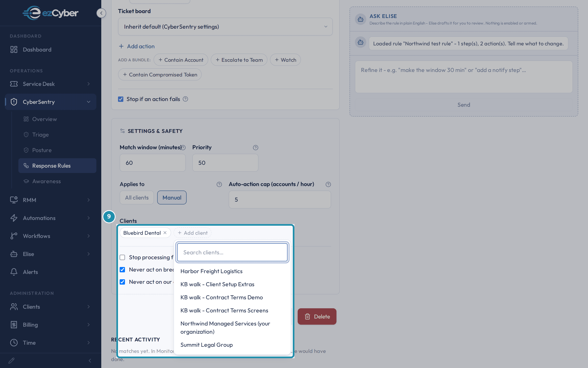
Task: Click the Match window minutes field
Action: [x=153, y=163]
